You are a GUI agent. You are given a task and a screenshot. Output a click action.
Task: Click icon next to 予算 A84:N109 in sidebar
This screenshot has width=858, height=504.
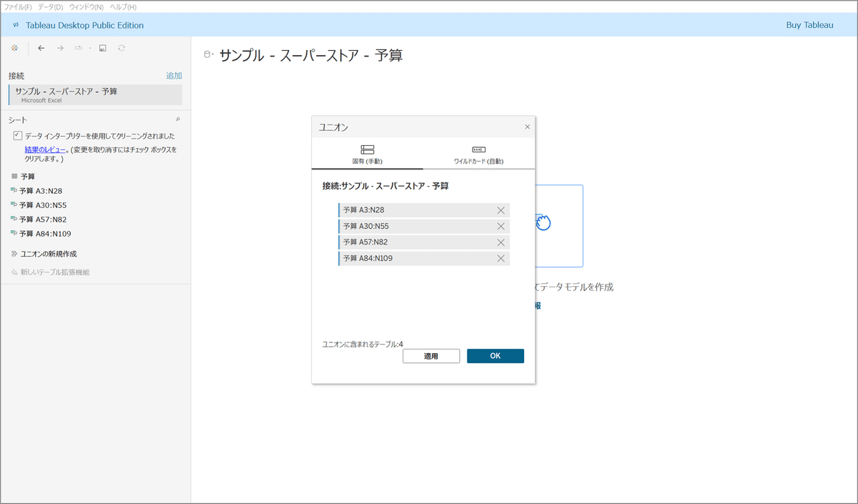(14, 233)
